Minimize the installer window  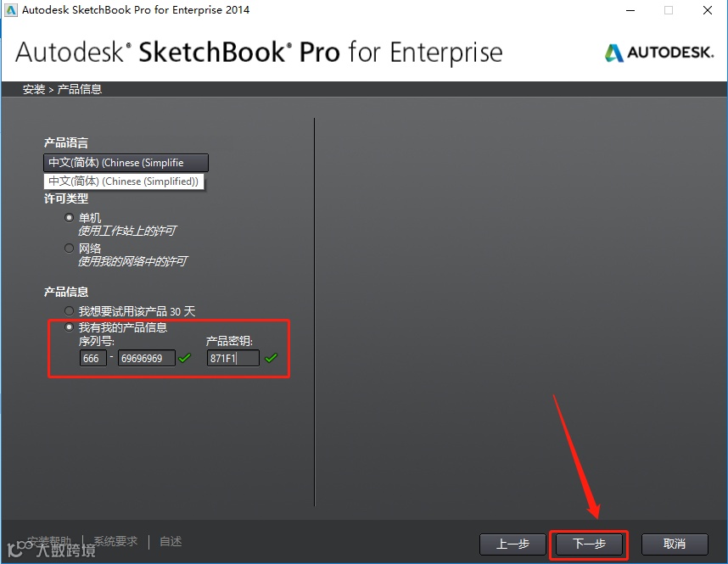pyautogui.click(x=630, y=10)
